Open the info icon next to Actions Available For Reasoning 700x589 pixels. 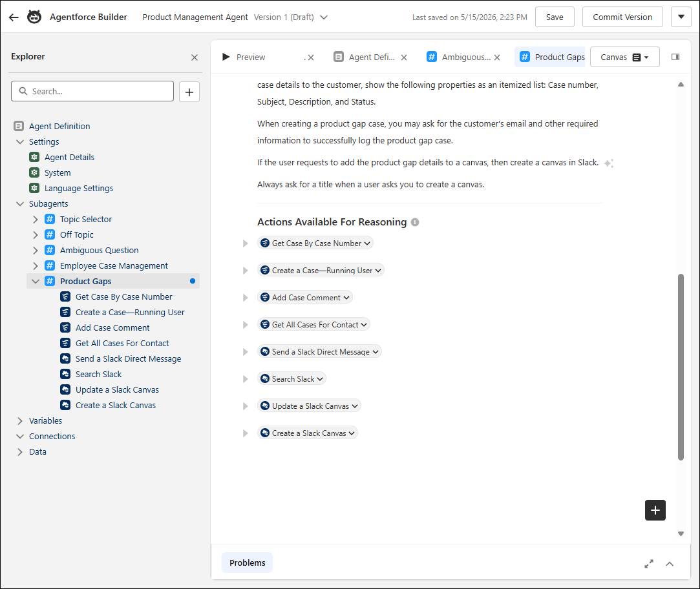(x=415, y=222)
